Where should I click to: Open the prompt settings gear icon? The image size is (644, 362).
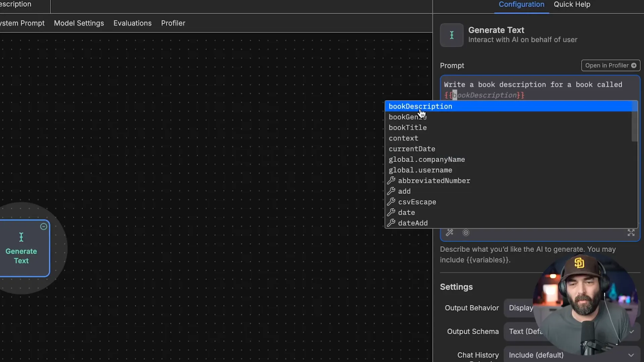[x=466, y=232]
